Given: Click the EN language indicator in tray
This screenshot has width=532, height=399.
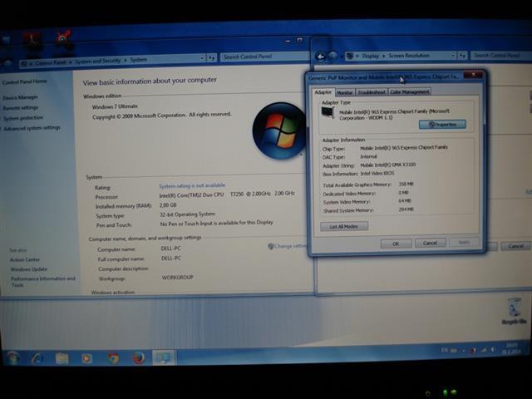Looking at the screenshot, I should 445,350.
